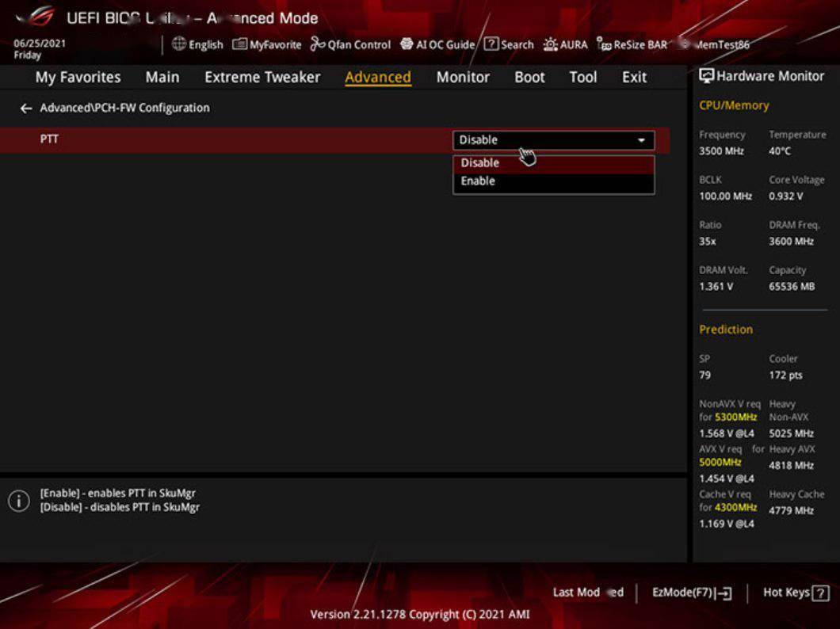Image resolution: width=840 pixels, height=629 pixels.
Task: Select the Advanced tab
Action: tap(378, 77)
